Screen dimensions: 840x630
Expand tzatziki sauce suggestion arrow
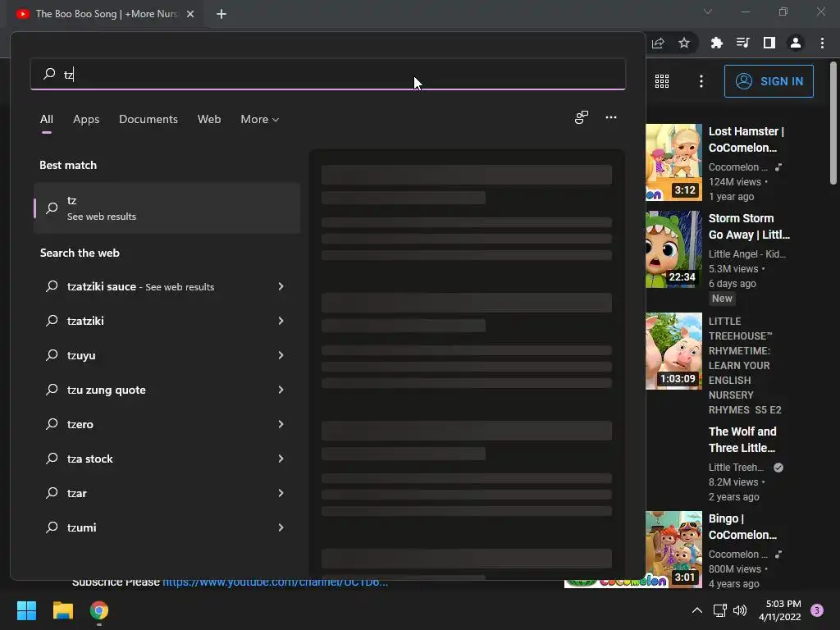click(x=281, y=286)
